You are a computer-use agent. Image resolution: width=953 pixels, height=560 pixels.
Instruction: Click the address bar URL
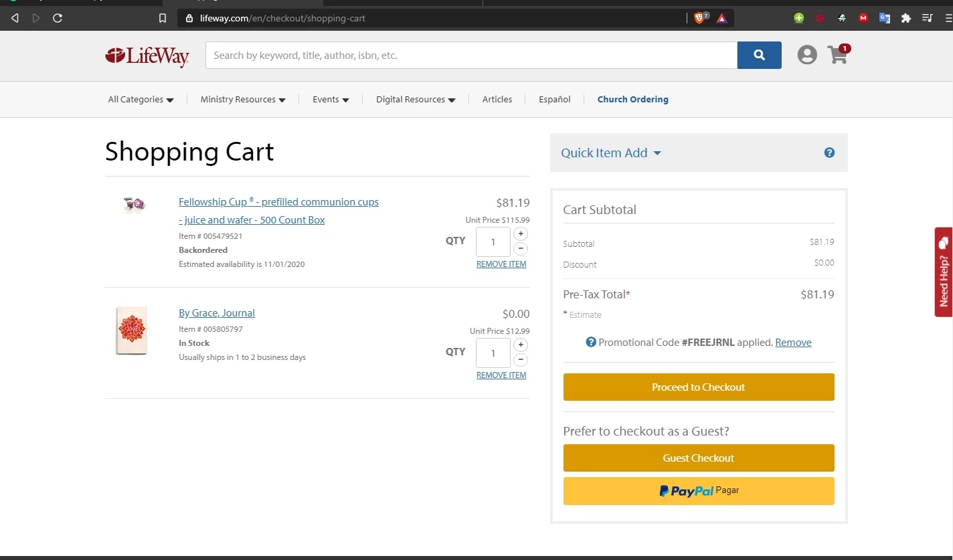pyautogui.click(x=282, y=18)
